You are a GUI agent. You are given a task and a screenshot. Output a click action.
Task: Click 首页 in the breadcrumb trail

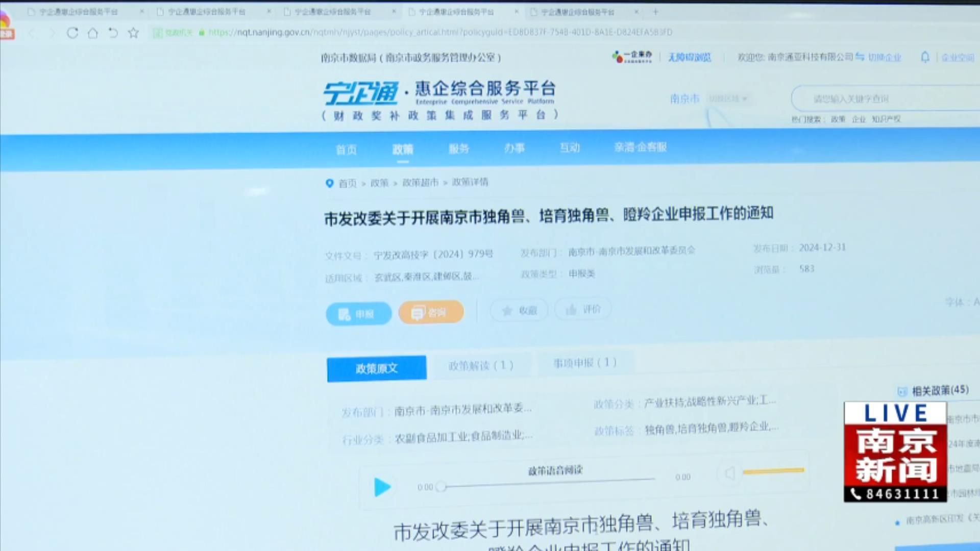pos(348,183)
